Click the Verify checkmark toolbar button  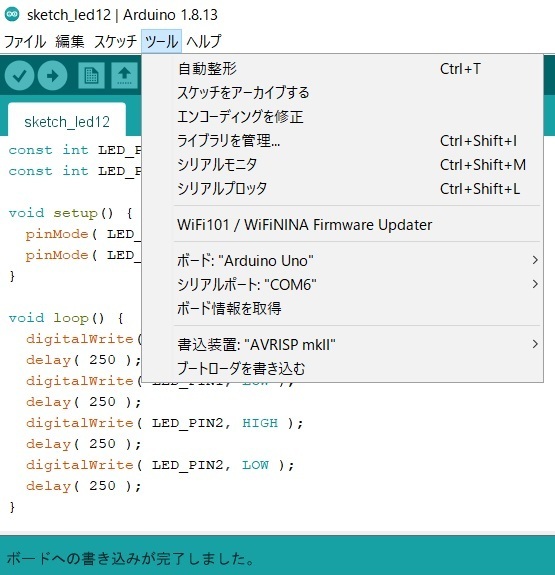tap(19, 76)
